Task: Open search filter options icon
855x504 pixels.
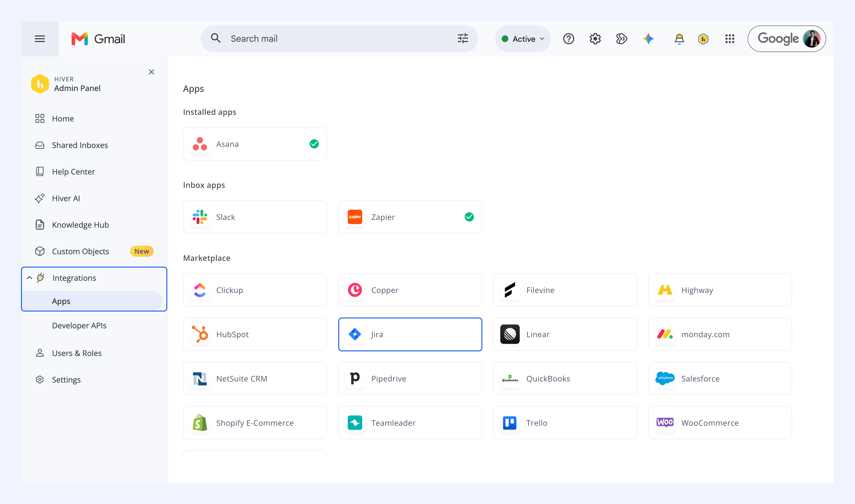Action: coord(463,38)
